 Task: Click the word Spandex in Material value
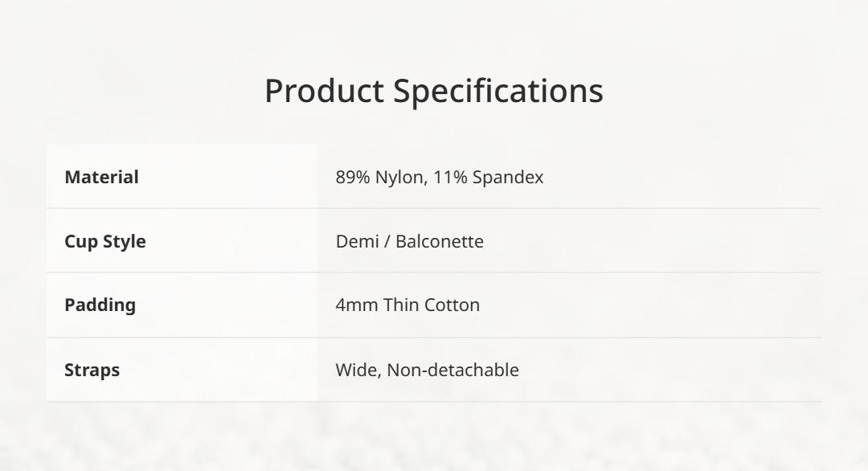click(x=507, y=177)
